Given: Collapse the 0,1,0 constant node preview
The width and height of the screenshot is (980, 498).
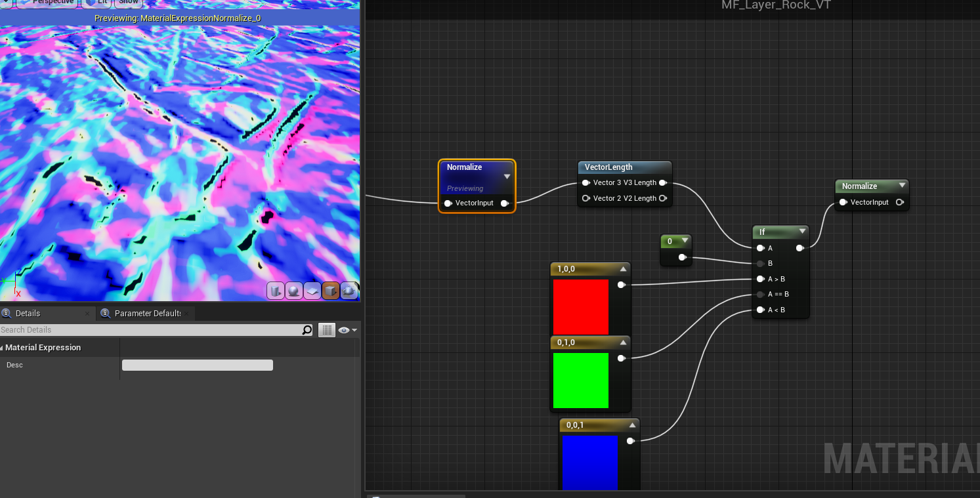Looking at the screenshot, I should 622,342.
